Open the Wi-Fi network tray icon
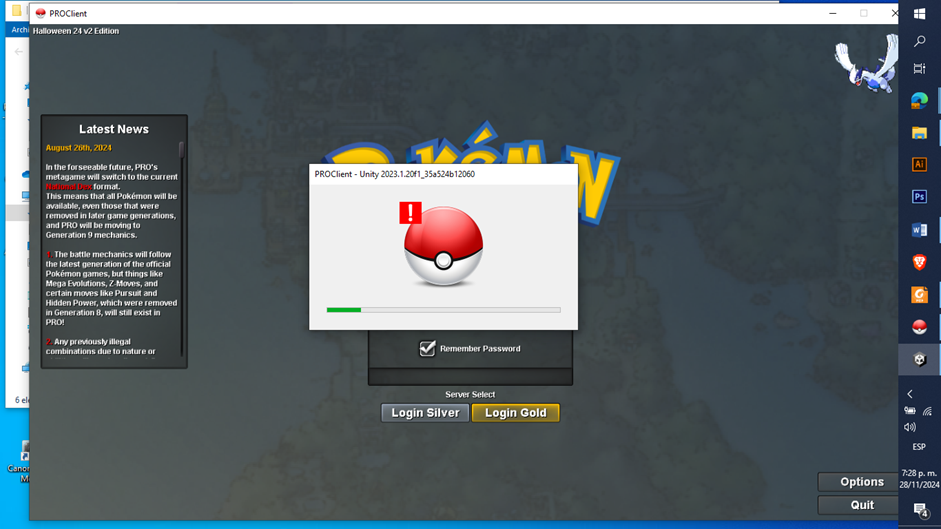 tap(928, 411)
